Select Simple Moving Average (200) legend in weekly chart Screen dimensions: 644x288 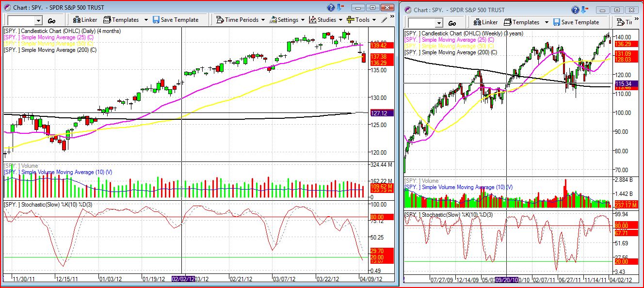[451, 52]
